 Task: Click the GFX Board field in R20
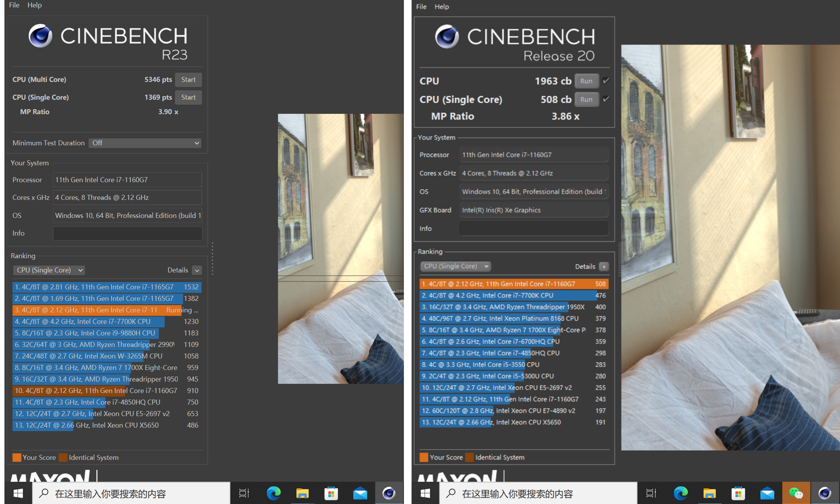[534, 210]
